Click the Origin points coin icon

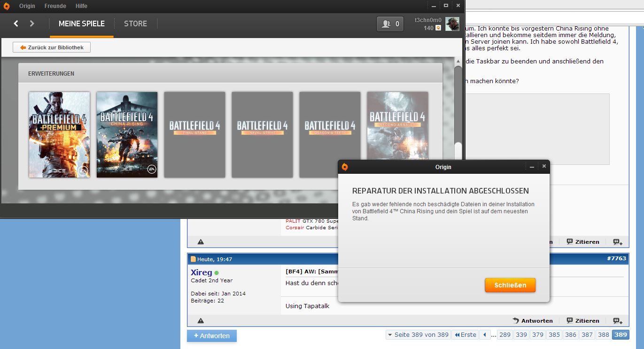[438, 28]
